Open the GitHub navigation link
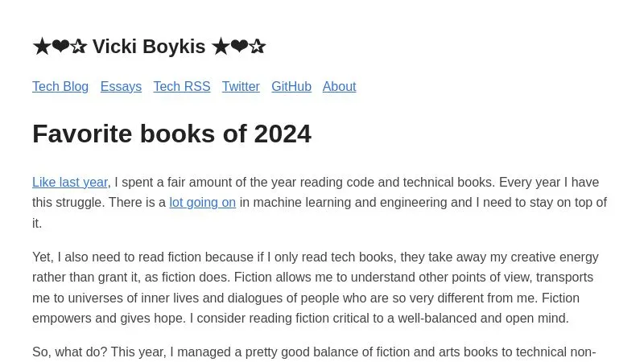This screenshot has width=644, height=362. (291, 87)
